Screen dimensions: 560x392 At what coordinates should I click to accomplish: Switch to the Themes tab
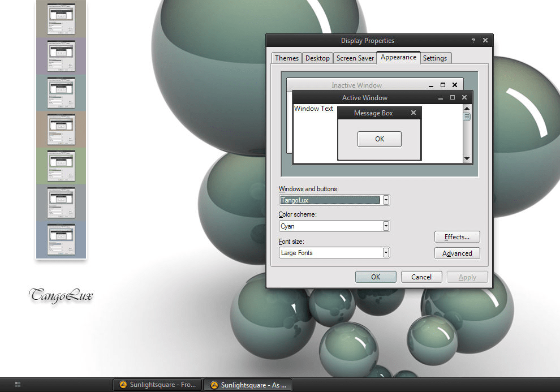coord(287,58)
